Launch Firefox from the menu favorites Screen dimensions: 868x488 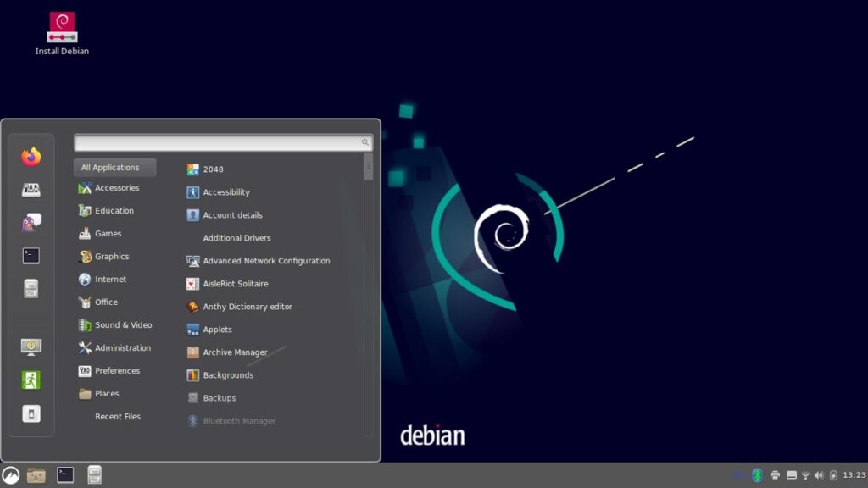[x=31, y=157]
